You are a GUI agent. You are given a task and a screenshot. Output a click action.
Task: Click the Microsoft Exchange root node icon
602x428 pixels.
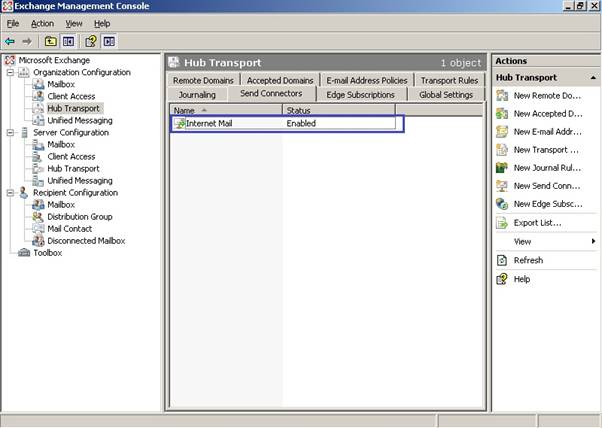point(10,60)
